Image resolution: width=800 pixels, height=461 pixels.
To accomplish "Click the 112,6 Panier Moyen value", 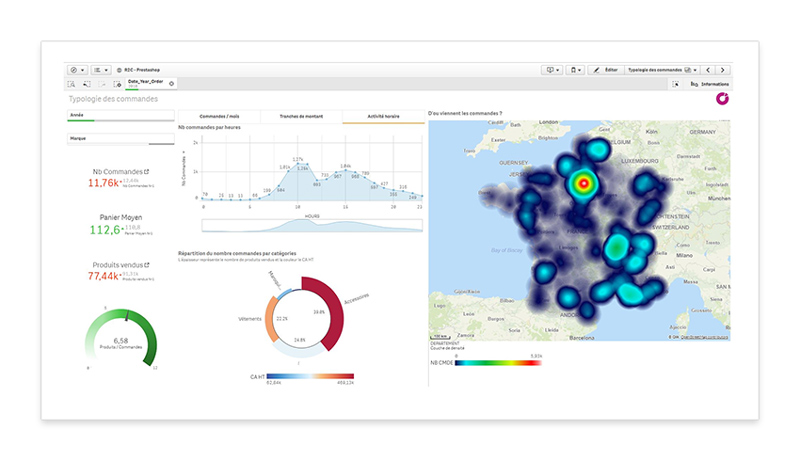I will click(x=106, y=230).
